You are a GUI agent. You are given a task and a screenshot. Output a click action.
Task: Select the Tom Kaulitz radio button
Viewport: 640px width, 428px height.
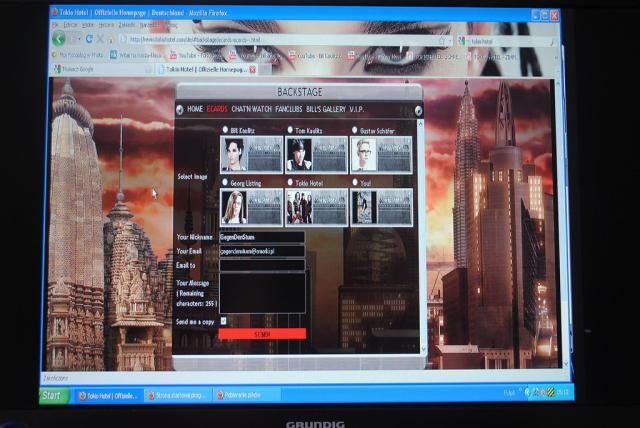(290, 130)
